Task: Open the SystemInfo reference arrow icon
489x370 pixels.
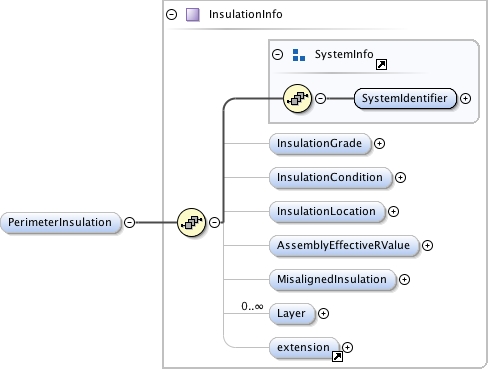Action: [x=381, y=64]
